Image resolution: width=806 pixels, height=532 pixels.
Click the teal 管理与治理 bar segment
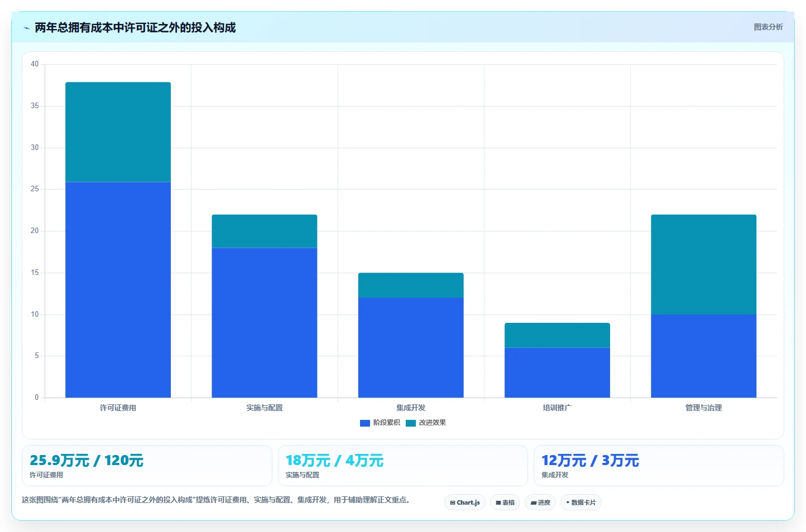[x=703, y=265]
